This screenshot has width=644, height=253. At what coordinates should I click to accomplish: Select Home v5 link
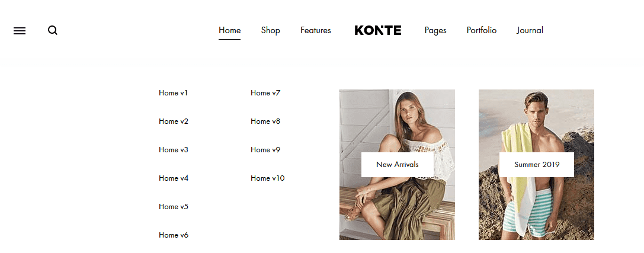point(174,206)
